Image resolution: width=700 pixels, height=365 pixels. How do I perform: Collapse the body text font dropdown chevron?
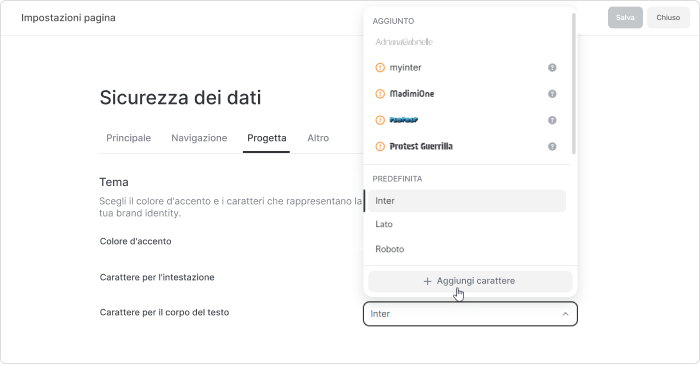click(565, 314)
